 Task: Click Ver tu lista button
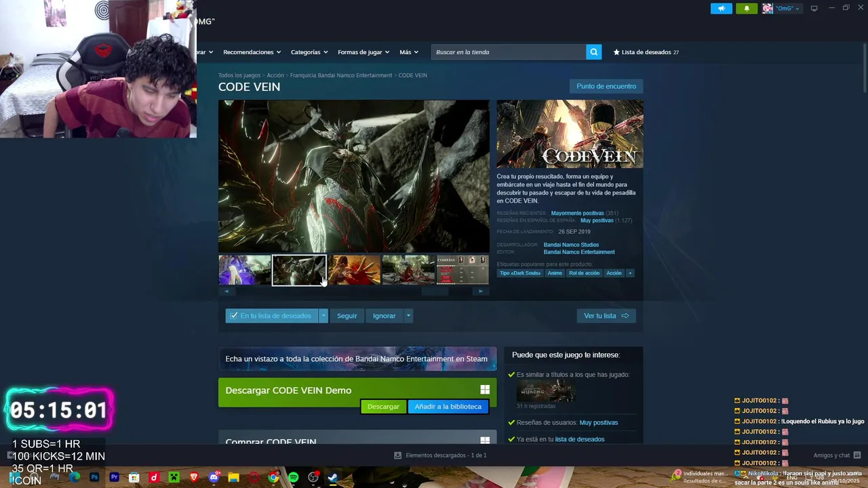pos(606,316)
